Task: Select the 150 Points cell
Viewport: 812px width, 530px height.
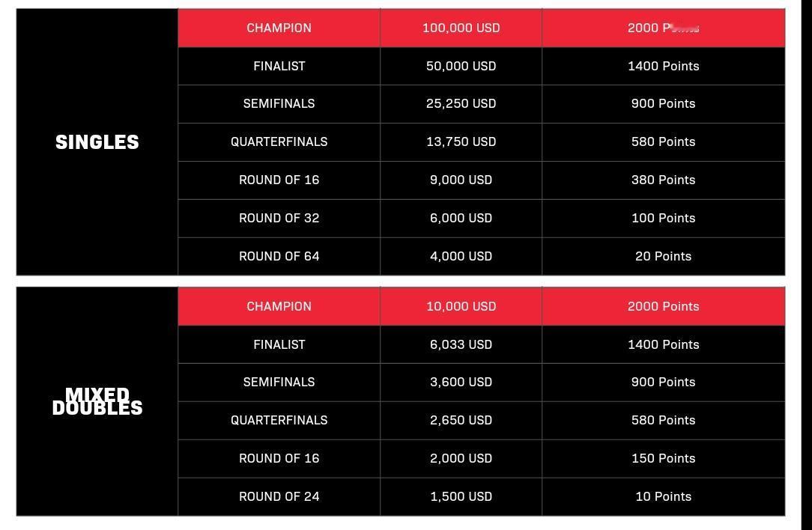Action: [663, 458]
